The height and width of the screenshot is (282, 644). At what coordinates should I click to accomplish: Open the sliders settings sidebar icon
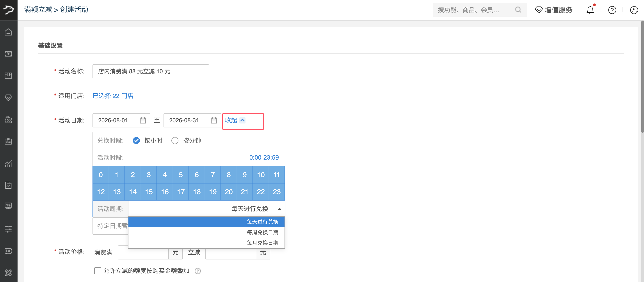click(9, 229)
